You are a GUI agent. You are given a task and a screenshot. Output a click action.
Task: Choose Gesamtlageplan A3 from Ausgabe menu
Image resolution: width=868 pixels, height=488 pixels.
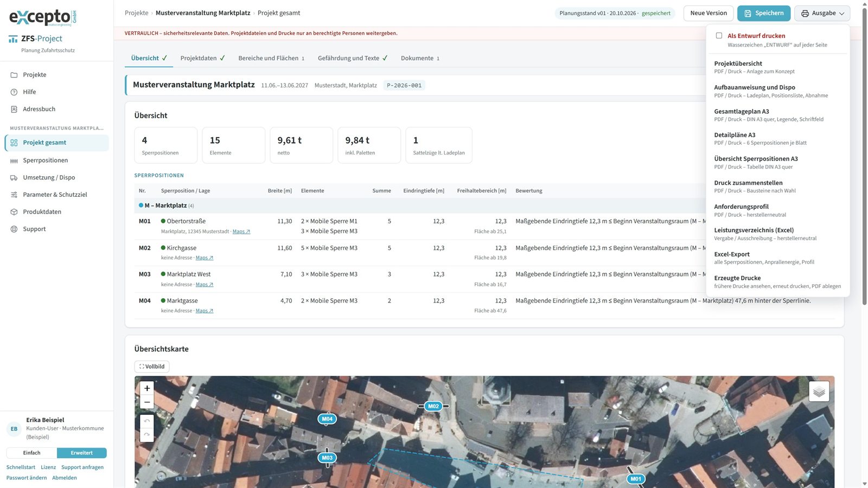777,115
